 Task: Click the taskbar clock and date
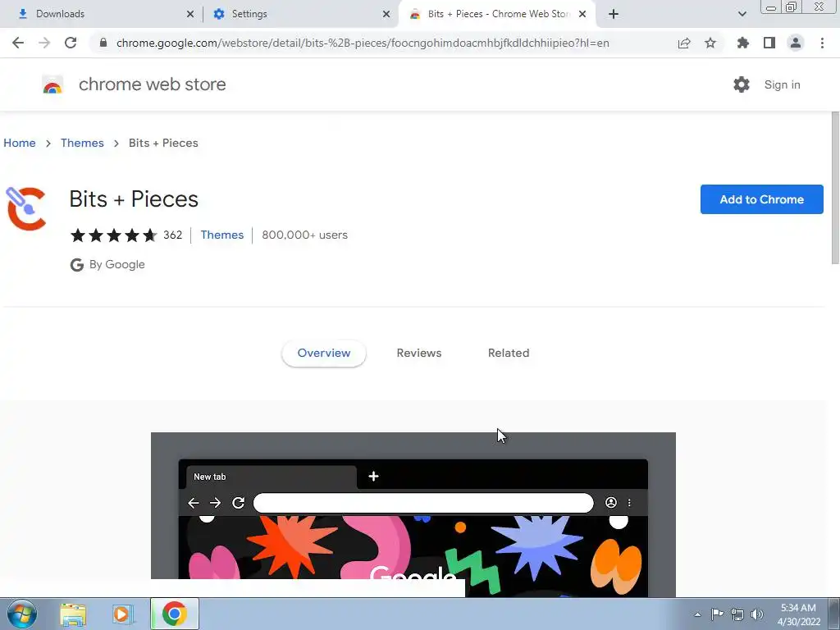[798, 614]
